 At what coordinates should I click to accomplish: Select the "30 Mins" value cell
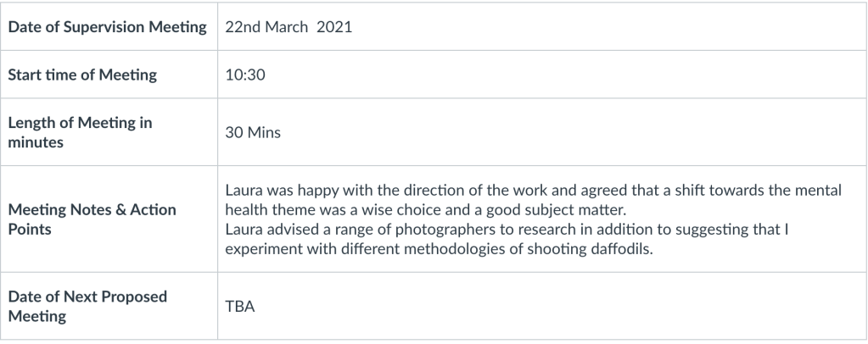click(253, 133)
